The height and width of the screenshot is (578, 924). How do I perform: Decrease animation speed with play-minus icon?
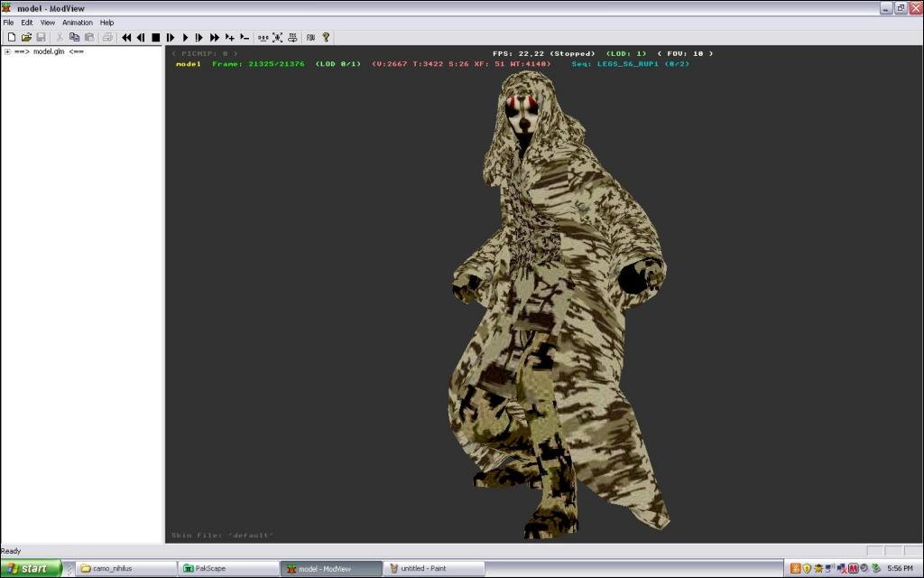coord(245,37)
